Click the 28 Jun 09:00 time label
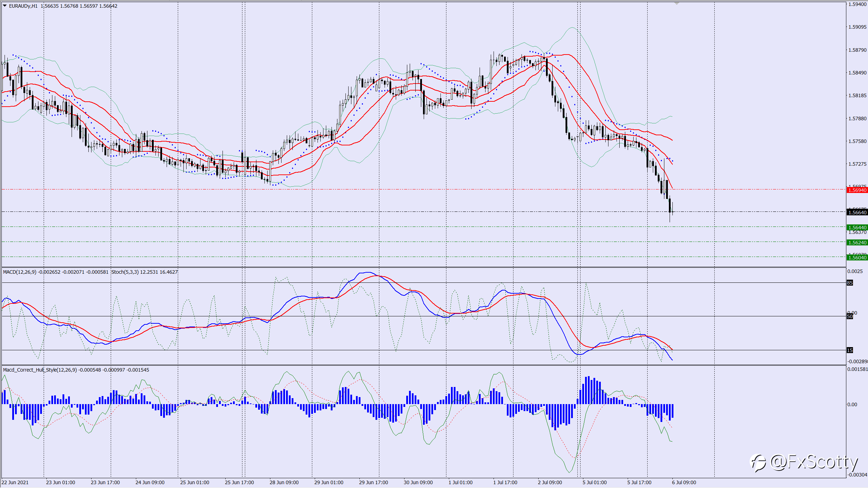868x488 pixels. click(284, 482)
